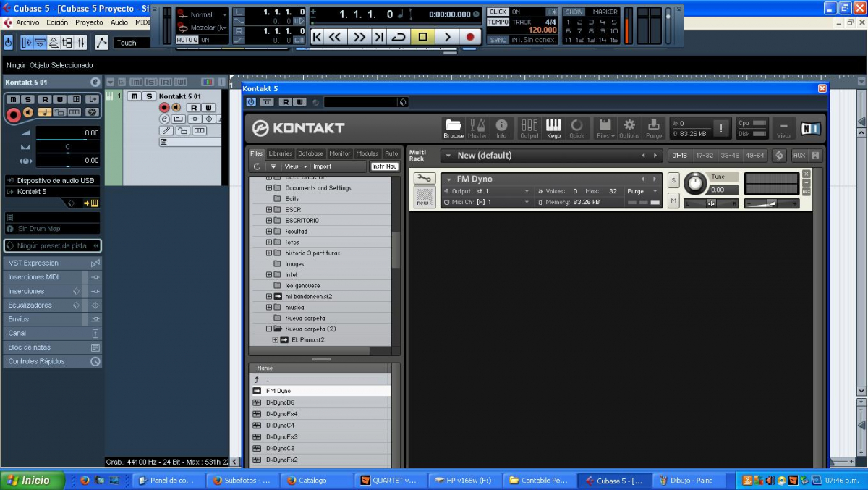Viewport: 868px width, 490px height.
Task: Adjust FM Dyno Tune knob
Action: point(695,183)
